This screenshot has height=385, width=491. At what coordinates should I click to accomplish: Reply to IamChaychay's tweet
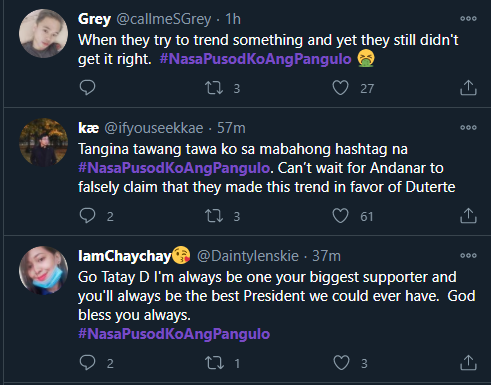click(x=87, y=363)
